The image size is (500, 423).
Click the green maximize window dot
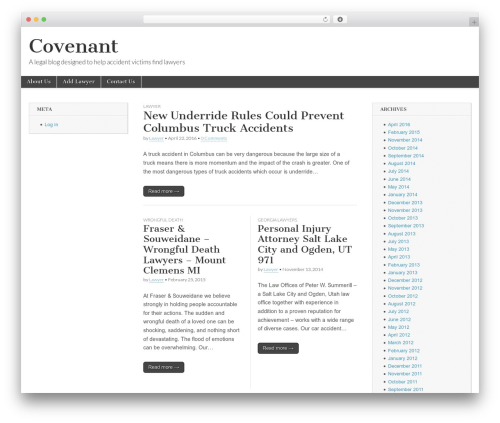click(44, 19)
